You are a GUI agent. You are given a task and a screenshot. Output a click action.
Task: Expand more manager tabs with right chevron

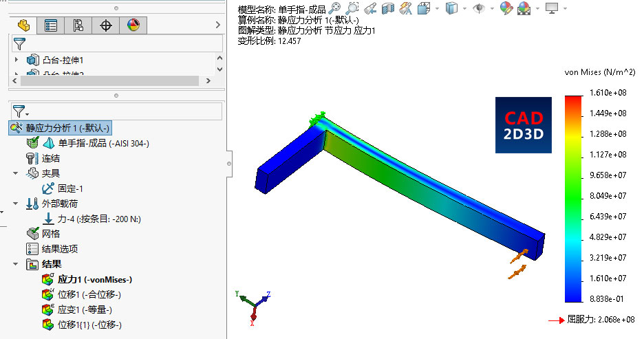coord(218,25)
